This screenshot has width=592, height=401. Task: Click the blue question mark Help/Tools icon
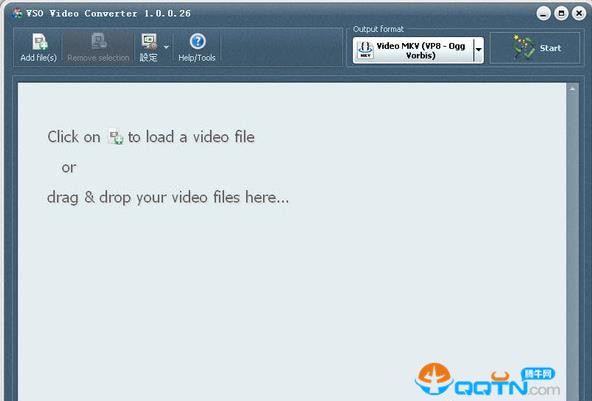tap(197, 42)
